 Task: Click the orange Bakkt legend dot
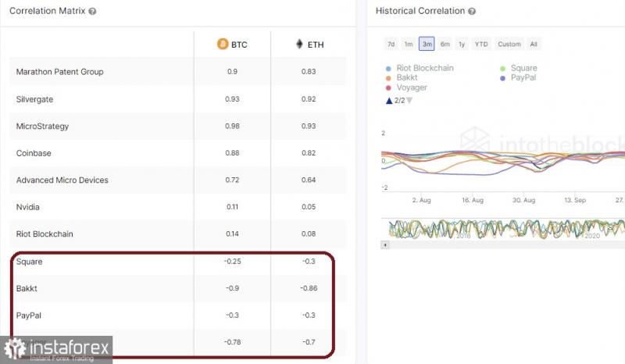click(388, 78)
